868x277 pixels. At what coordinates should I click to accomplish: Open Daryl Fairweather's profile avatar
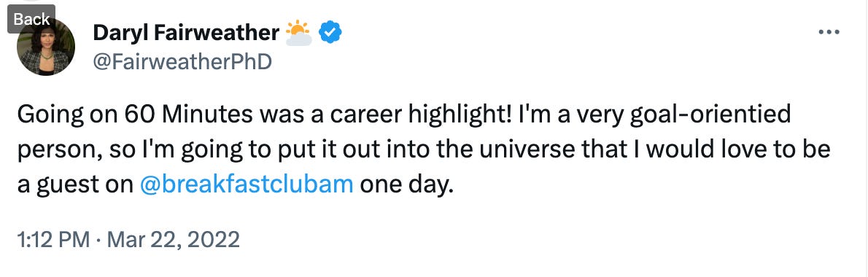point(46,47)
